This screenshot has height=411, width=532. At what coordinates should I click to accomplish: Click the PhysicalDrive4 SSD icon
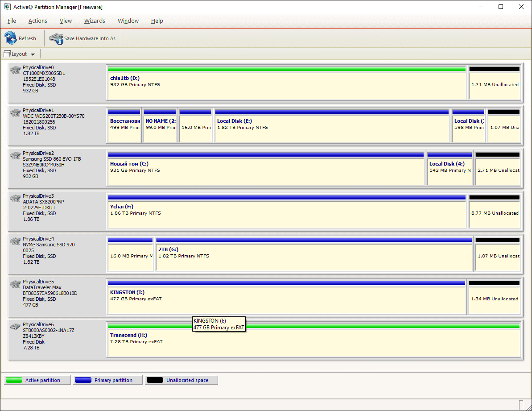point(15,241)
